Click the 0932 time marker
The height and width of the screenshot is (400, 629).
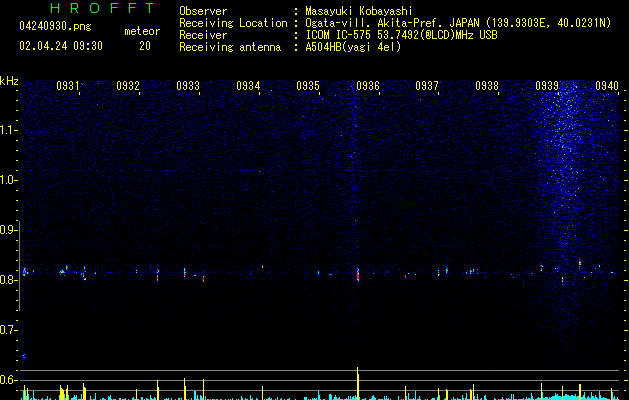point(128,85)
